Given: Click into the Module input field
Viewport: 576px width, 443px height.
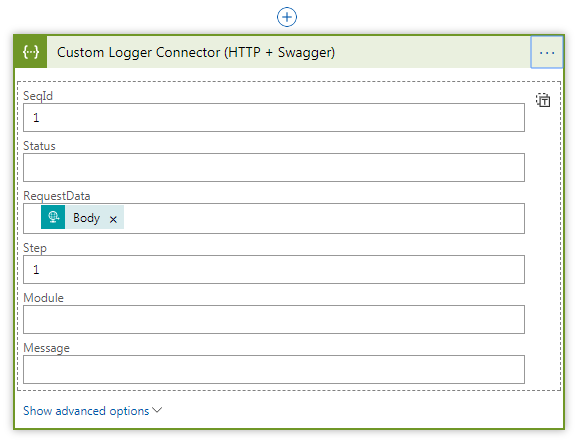Looking at the screenshot, I should (274, 320).
